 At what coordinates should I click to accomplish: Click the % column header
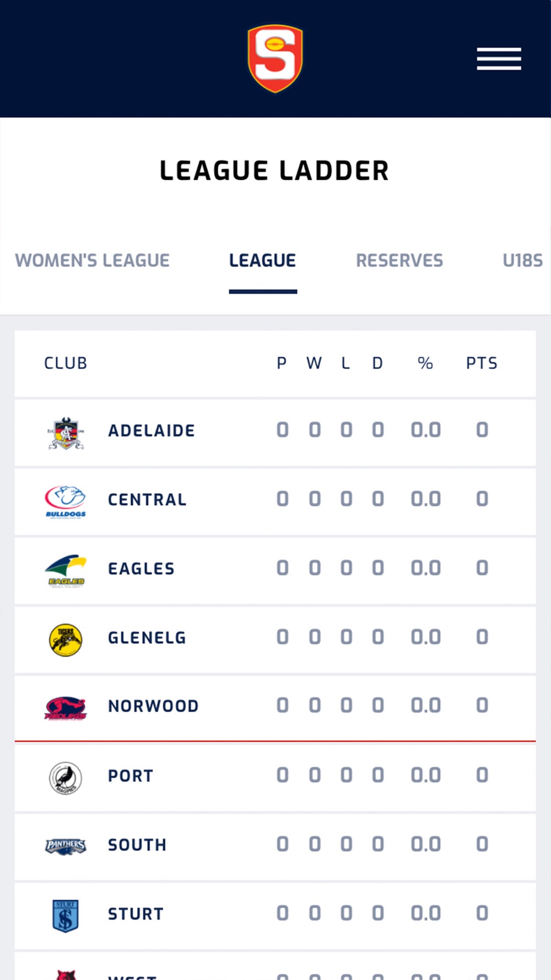coord(425,363)
